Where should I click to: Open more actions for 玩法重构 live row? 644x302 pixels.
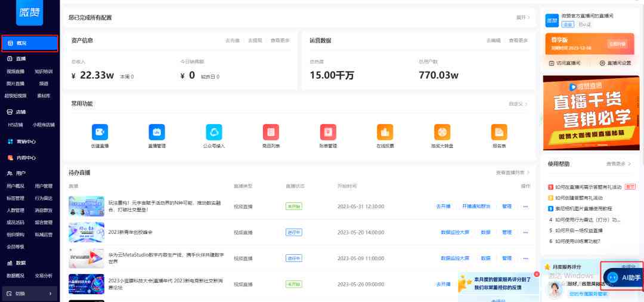coord(525,207)
